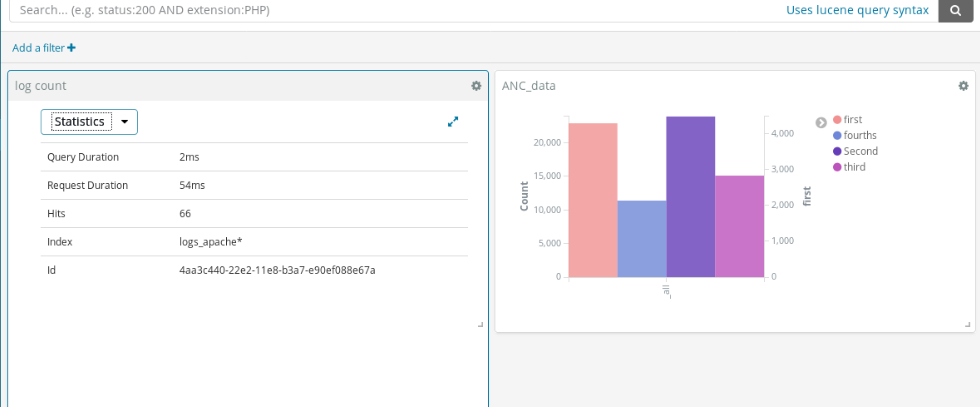This screenshot has height=407, width=980.
Task: Click the 'third' legend color dot
Action: pyautogui.click(x=837, y=167)
